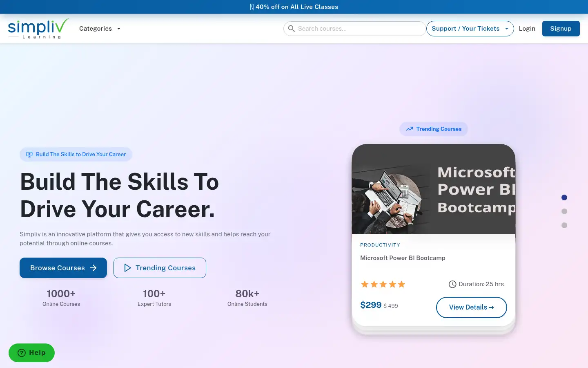Viewport: 588px width, 368px height.
Task: Focus the Search courses field
Action: [354, 29]
